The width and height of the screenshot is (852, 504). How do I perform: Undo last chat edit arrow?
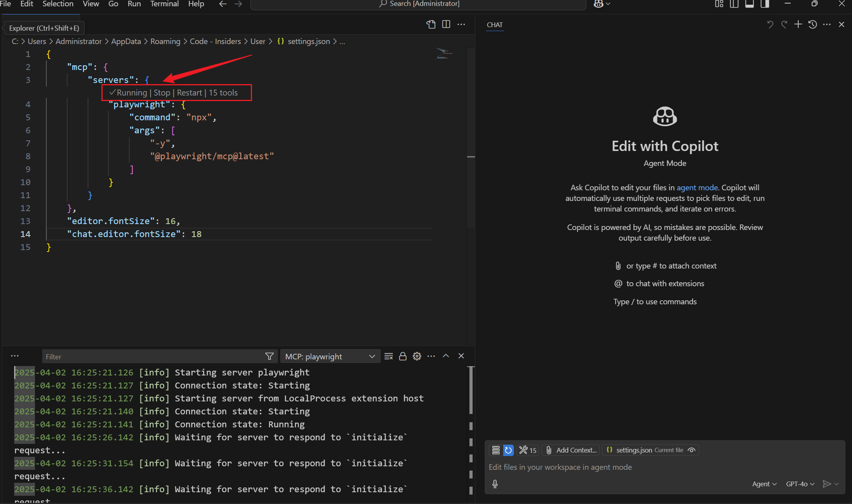(x=770, y=24)
